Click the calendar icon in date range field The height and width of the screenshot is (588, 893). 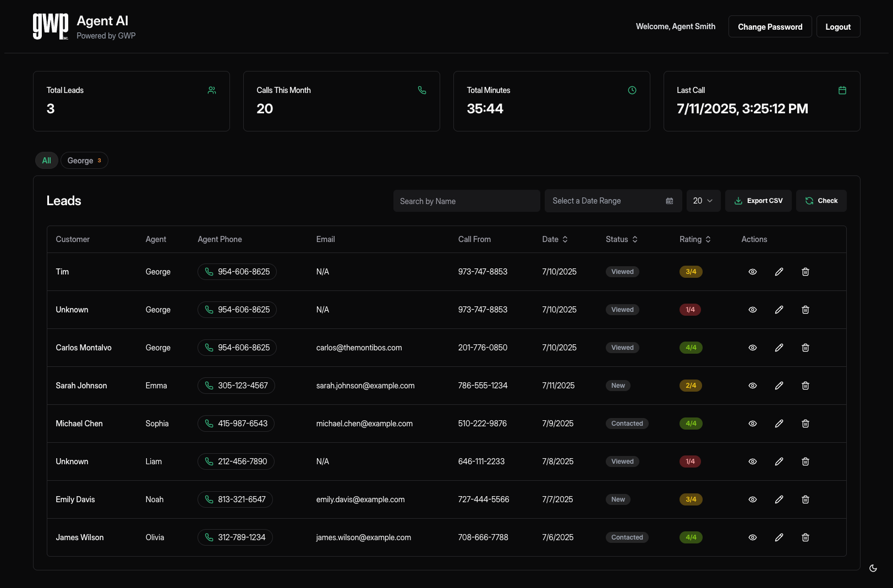point(669,201)
